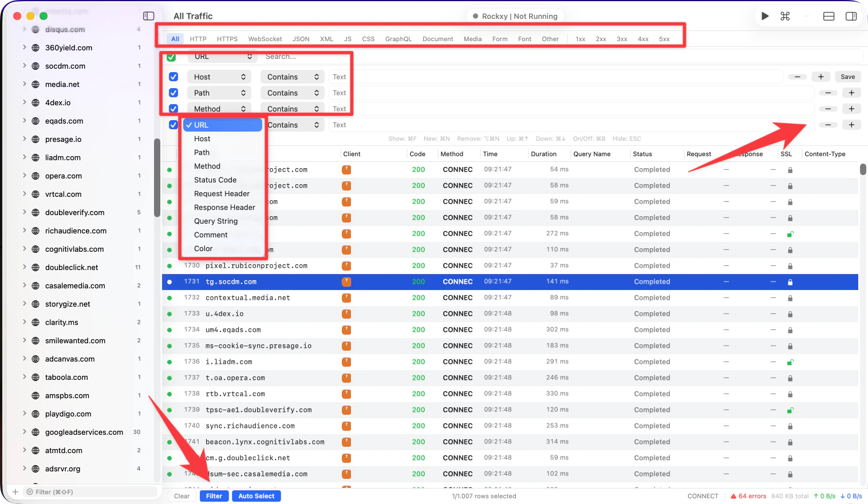Viewport: 868px width, 504px height.
Task: Expand the googleadservices.com tree item
Action: pyautogui.click(x=24, y=432)
